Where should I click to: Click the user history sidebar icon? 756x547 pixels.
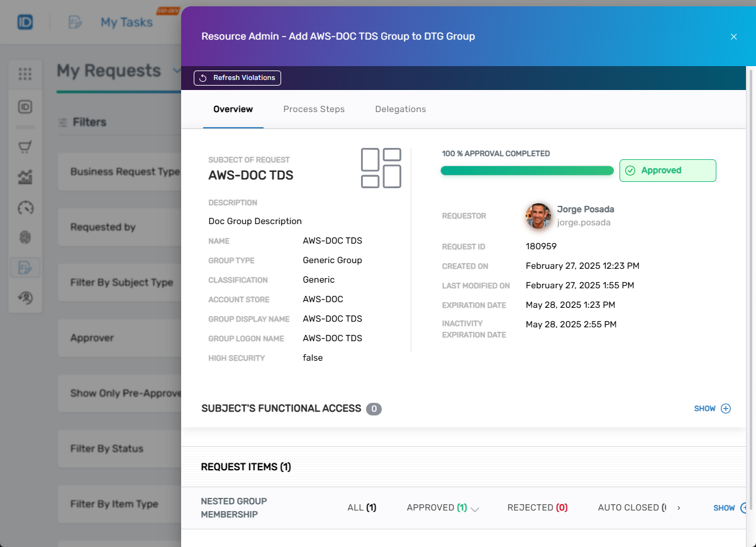(x=25, y=298)
